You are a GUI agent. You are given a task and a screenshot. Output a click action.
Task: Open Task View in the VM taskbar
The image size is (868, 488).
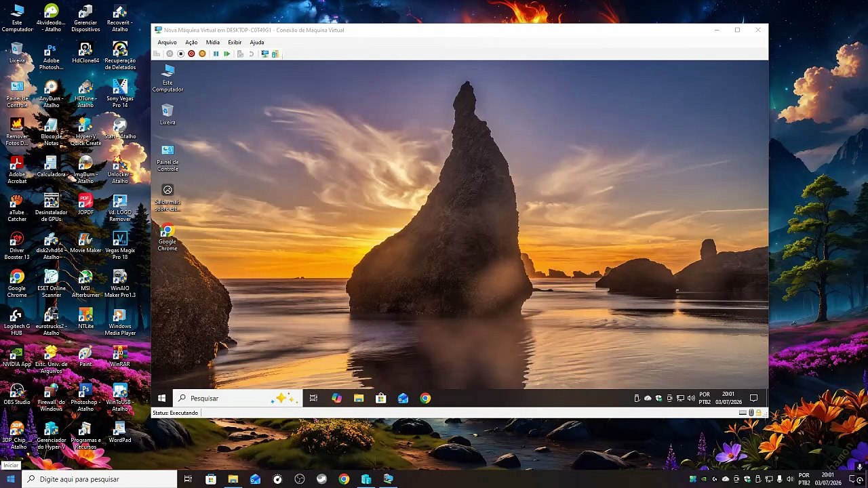[x=313, y=399]
